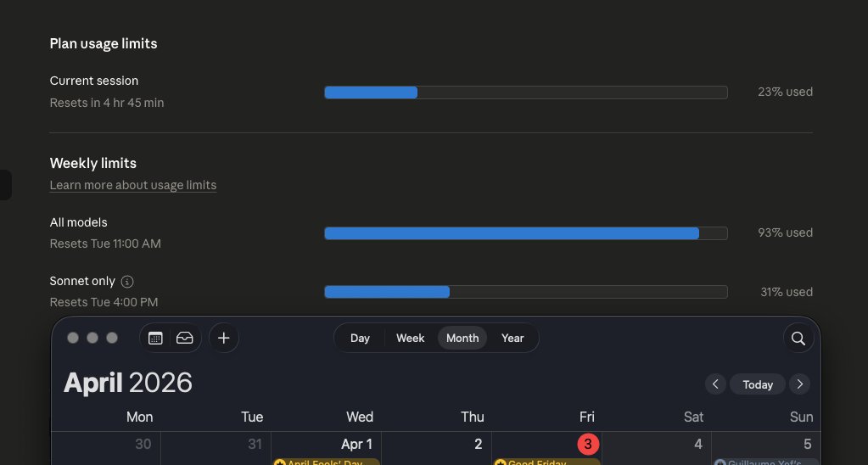This screenshot has height=465, width=868.
Task: Click 'Resets in 4 hr 45 min'
Action: [x=107, y=103]
